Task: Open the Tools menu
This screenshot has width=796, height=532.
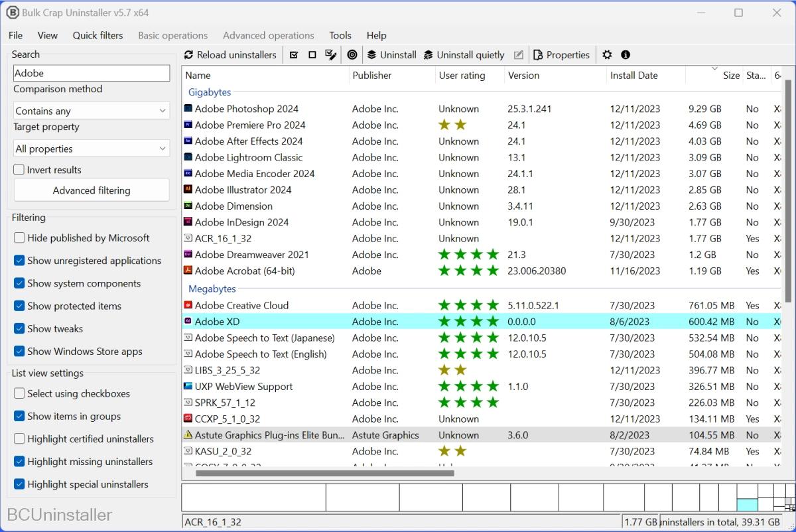Action: tap(340, 35)
